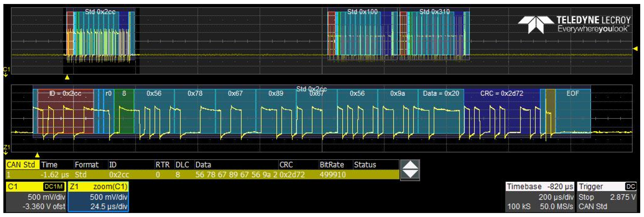The width and height of the screenshot is (644, 217).
Task: Click the C1 trace ground indicator
Action: (x=7, y=72)
